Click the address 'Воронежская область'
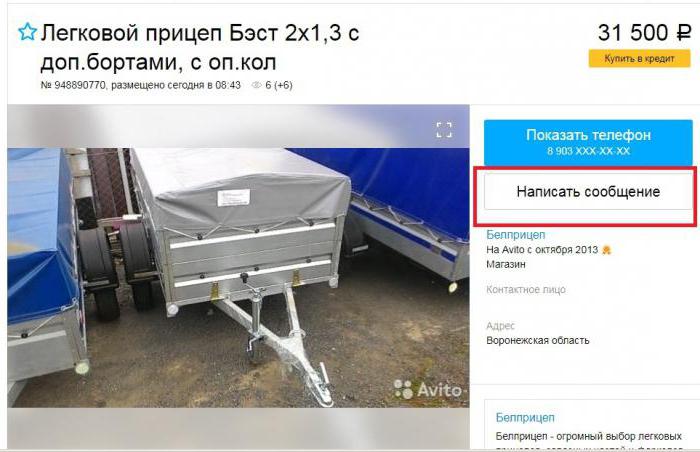 [538, 340]
